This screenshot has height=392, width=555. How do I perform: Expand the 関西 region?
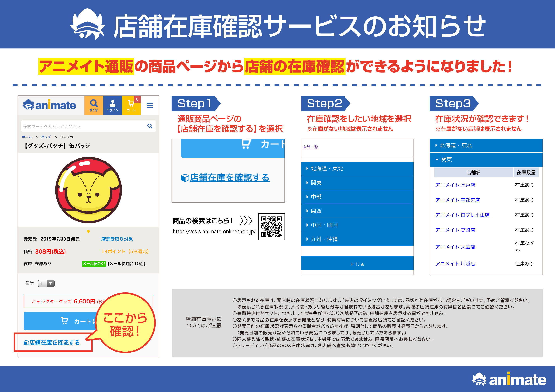[357, 211]
